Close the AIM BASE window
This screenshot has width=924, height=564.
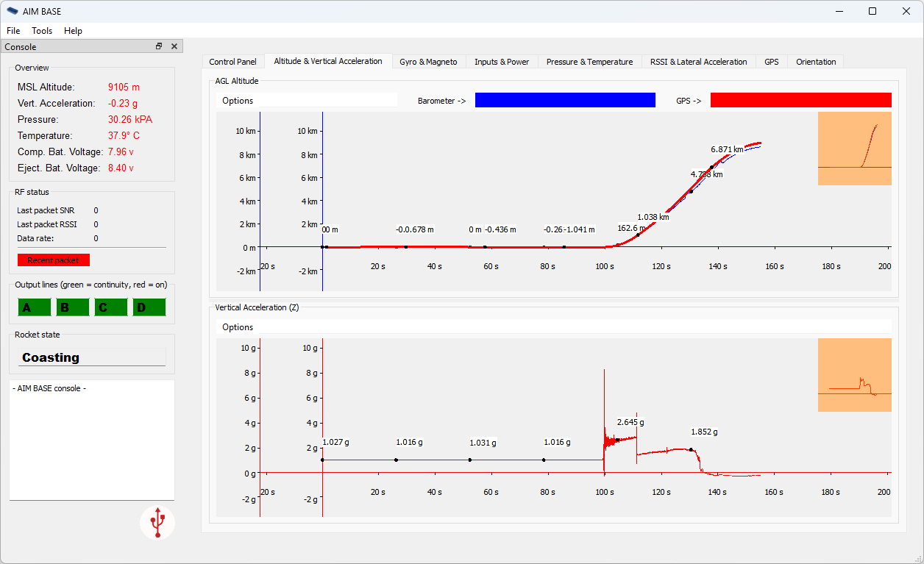pos(906,11)
